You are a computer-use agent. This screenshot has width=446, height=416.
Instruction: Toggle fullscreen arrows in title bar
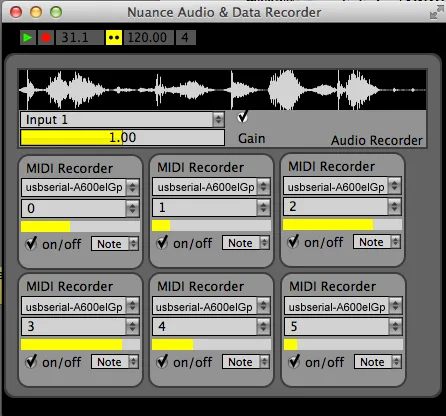point(436,12)
